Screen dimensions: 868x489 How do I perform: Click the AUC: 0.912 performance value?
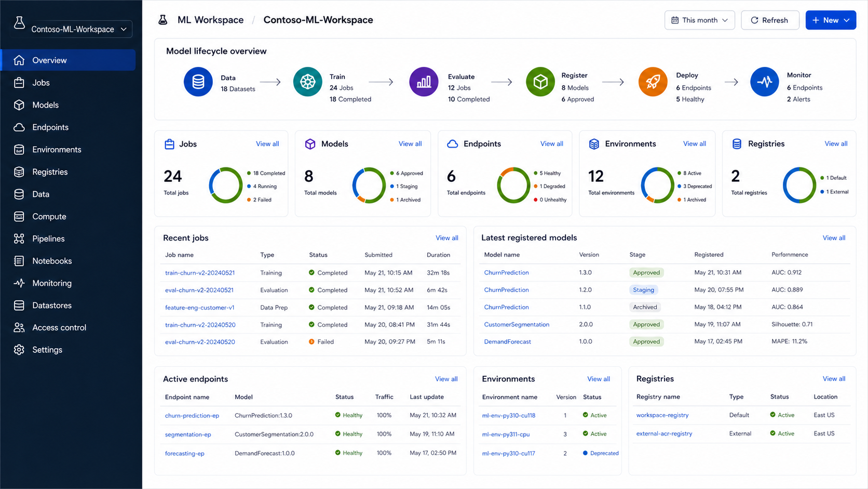[x=786, y=272]
